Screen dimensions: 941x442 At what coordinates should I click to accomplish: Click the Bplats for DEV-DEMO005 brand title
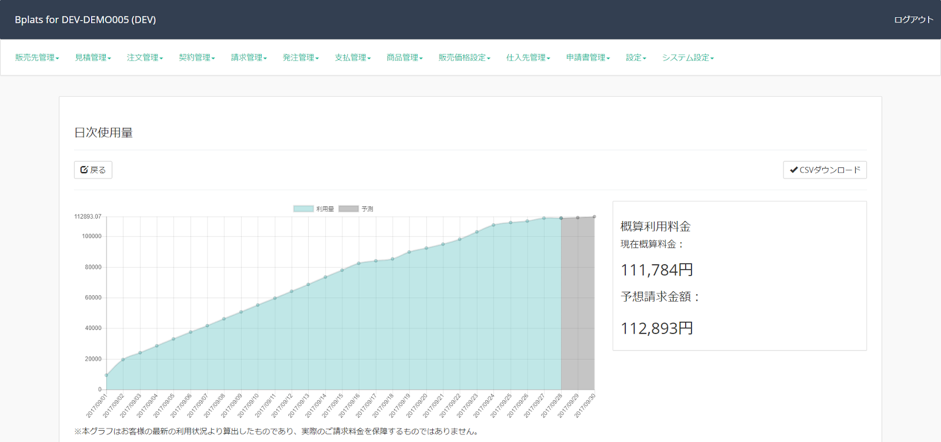85,19
